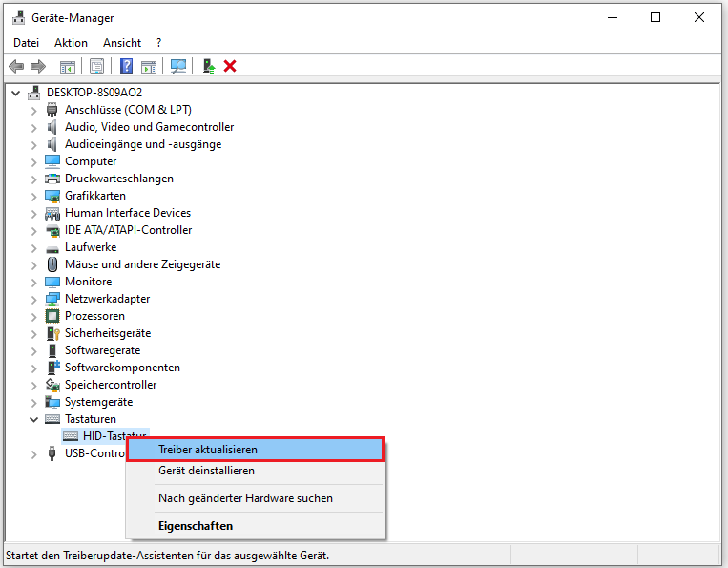Choose Gerät deinstallieren from context menu
Image resolution: width=728 pixels, height=568 pixels.
click(x=255, y=471)
